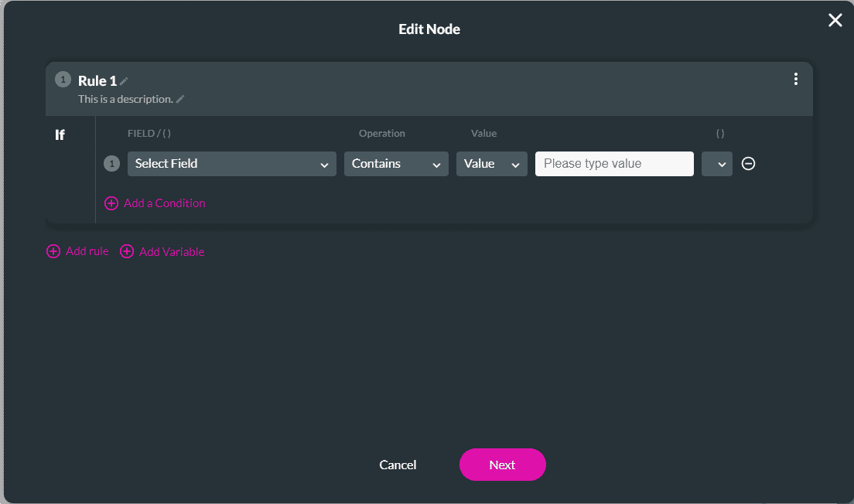Click the plus icon beside Add rule
Screen dimensions: 854x504
tap(53, 251)
